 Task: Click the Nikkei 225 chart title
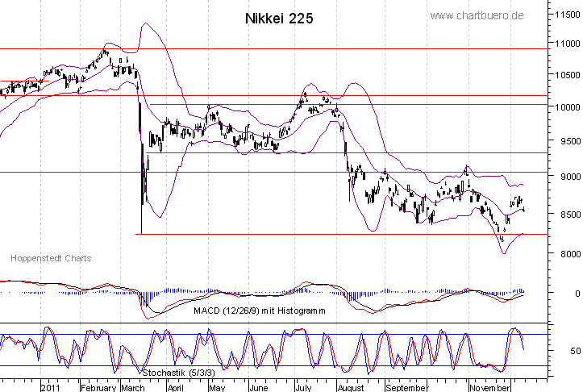pos(279,19)
